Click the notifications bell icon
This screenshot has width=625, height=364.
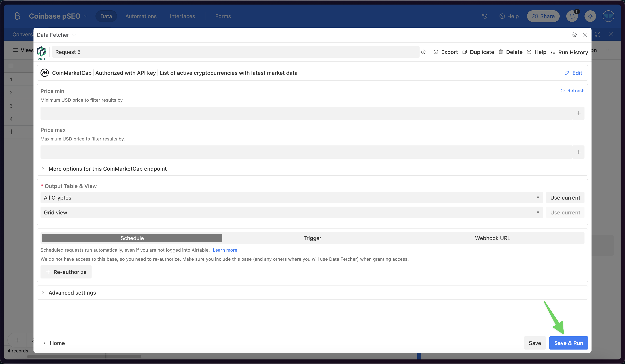point(572,16)
